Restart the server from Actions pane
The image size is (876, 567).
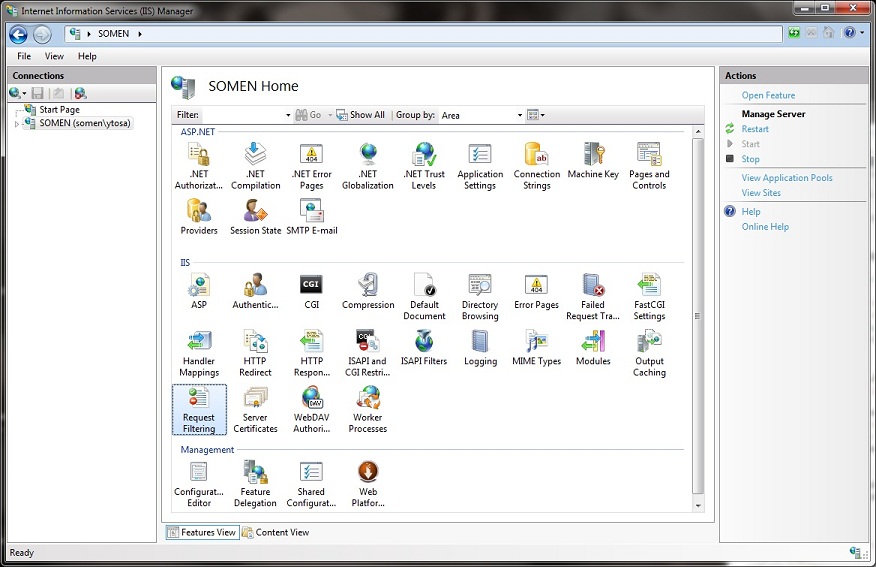755,128
